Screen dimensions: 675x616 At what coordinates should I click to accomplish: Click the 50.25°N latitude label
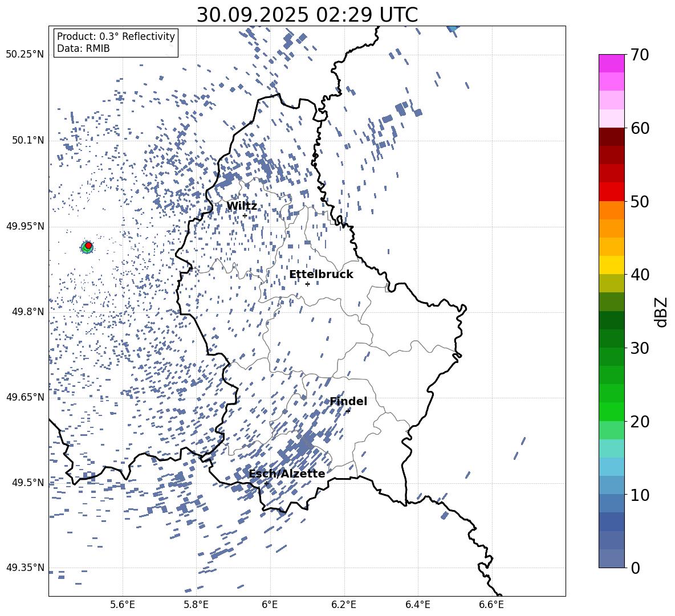click(25, 55)
